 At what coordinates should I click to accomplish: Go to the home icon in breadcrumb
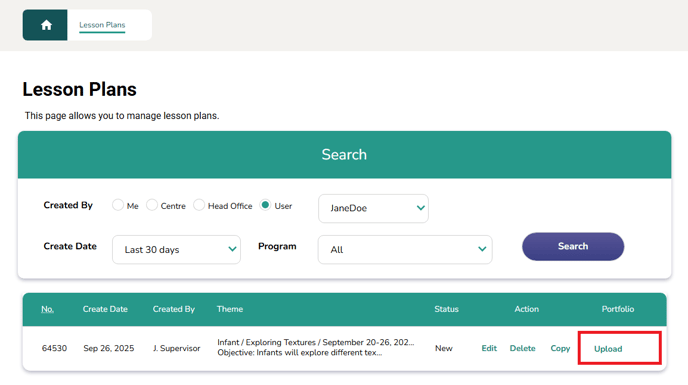click(x=46, y=25)
